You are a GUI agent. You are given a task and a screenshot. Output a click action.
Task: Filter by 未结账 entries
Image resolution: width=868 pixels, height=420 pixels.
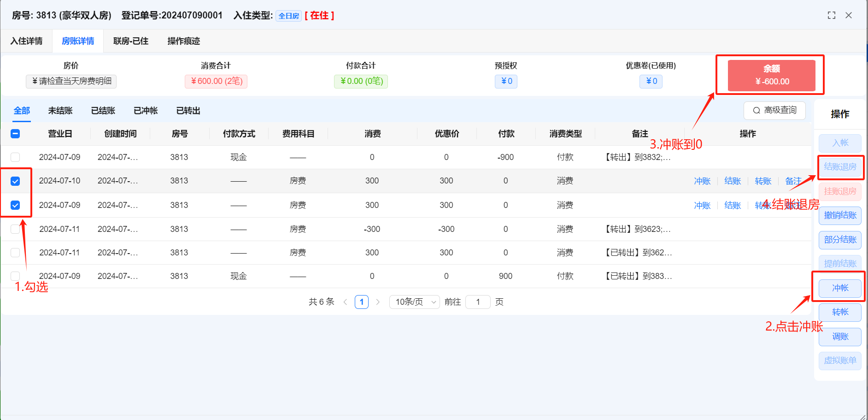point(60,111)
